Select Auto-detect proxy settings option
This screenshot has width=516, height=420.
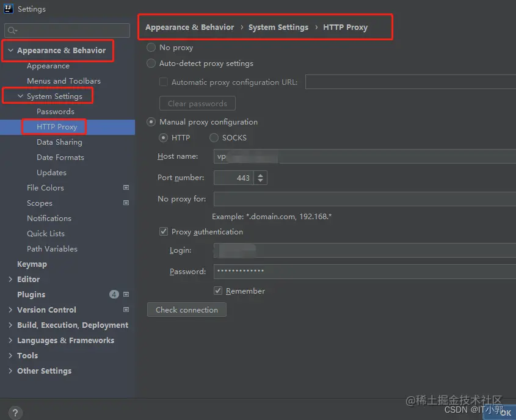pyautogui.click(x=151, y=63)
